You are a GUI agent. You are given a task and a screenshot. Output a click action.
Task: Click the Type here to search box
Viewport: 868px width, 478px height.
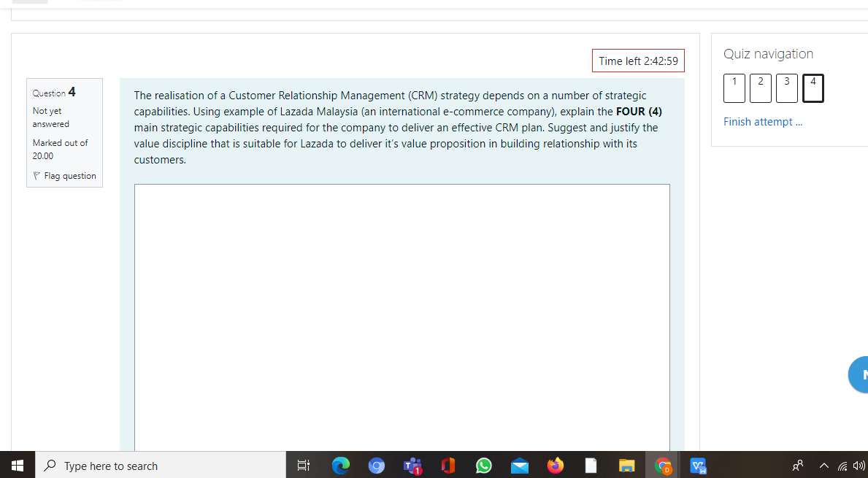coord(161,466)
